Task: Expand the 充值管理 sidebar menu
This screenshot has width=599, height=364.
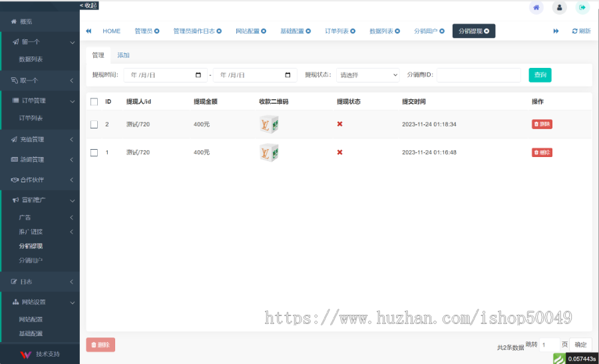Action: pyautogui.click(x=40, y=140)
